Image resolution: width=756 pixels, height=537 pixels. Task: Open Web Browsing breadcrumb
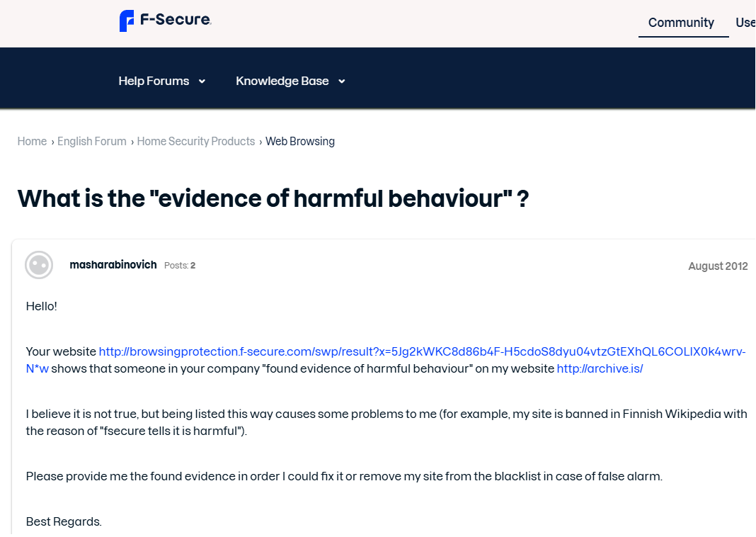[x=300, y=142]
